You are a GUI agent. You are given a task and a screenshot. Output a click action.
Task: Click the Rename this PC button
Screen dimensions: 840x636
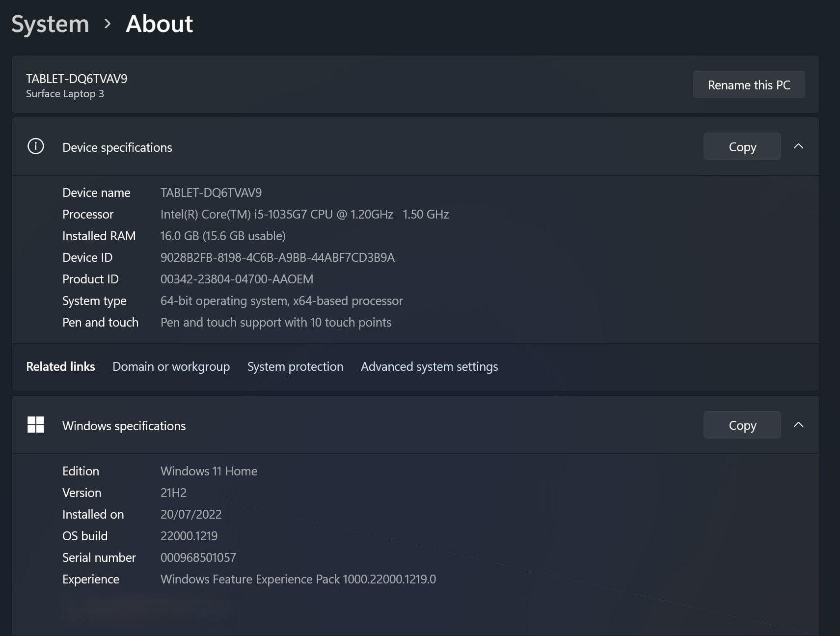tap(749, 84)
